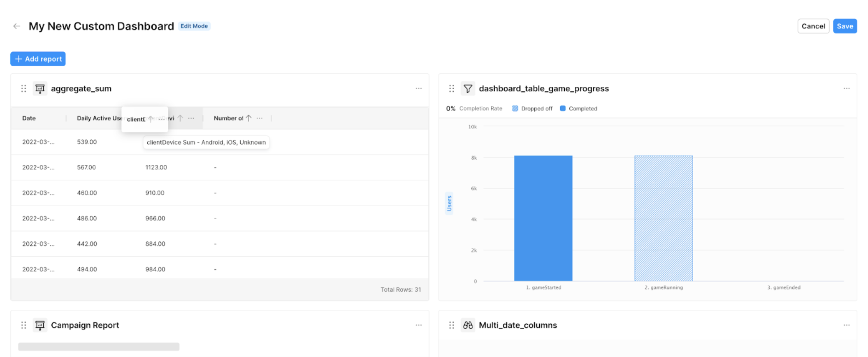Click drag handle of dashboard_table_game_progress report

(x=451, y=88)
